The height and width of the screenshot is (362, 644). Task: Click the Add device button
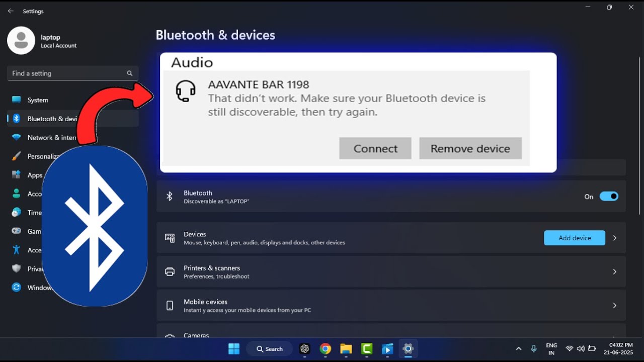click(x=575, y=238)
